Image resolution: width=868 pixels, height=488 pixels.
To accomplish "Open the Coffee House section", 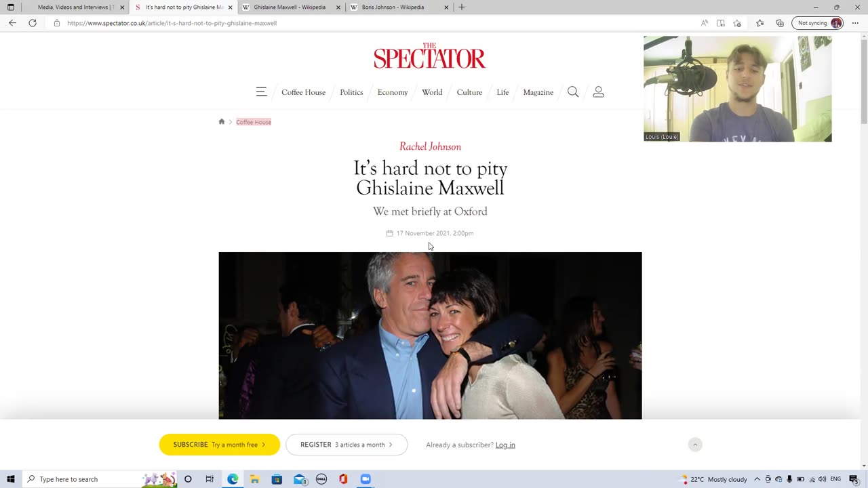I will tap(303, 92).
